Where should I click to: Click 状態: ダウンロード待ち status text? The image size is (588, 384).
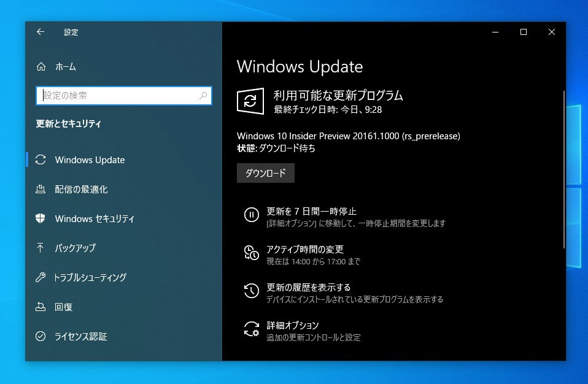click(276, 148)
